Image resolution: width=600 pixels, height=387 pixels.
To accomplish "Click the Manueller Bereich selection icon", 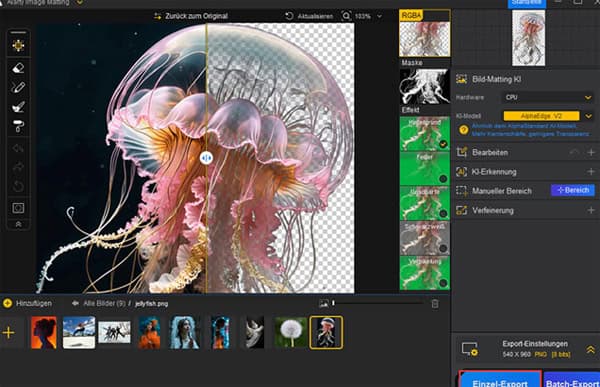I will 462,191.
